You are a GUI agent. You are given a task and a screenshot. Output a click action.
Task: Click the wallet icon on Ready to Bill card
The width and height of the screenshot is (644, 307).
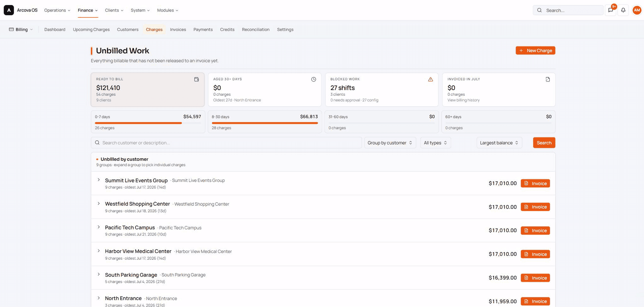pyautogui.click(x=196, y=79)
